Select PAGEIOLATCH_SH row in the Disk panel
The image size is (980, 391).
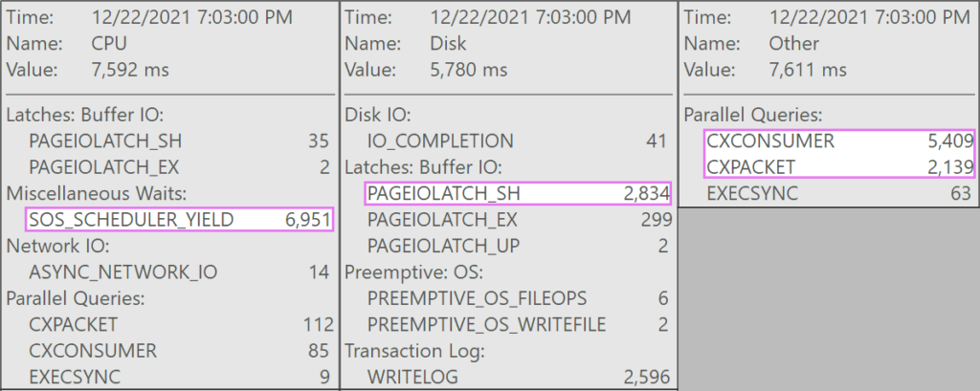click(518, 194)
